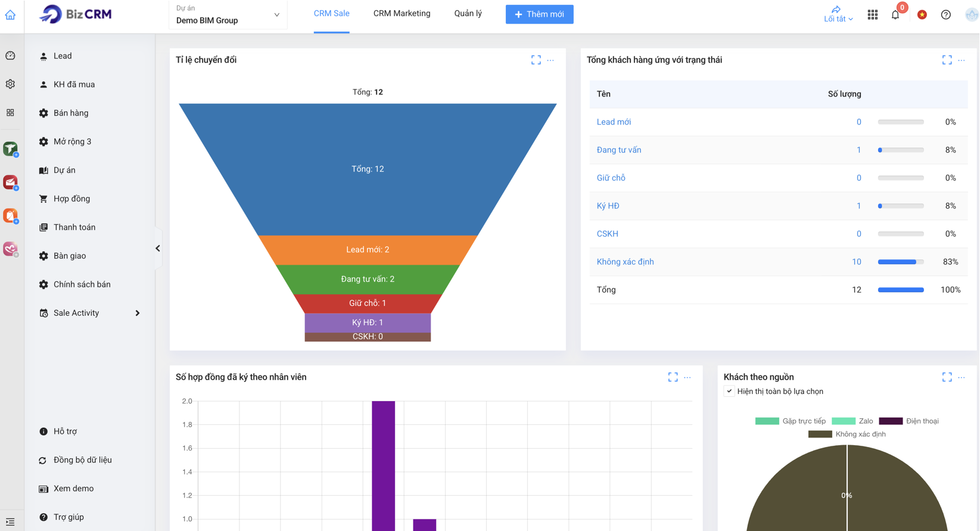
Task: Open the orange app icon in left rail
Action: point(11,216)
